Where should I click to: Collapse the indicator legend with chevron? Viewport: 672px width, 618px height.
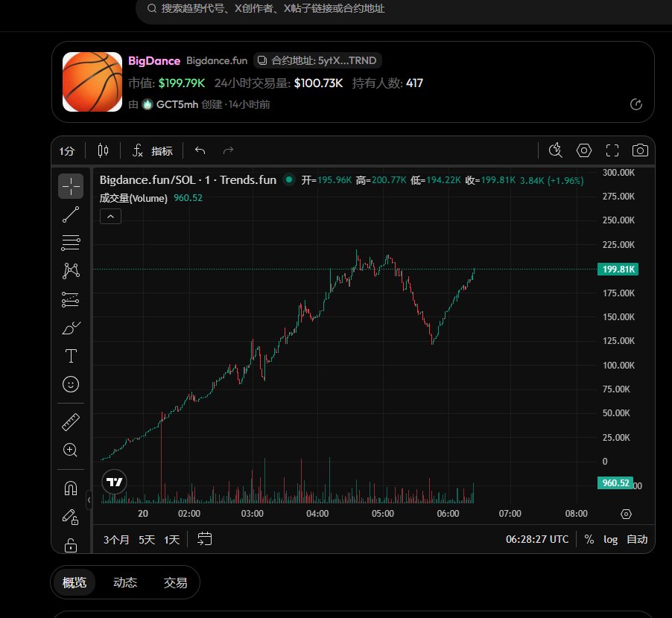(110, 217)
